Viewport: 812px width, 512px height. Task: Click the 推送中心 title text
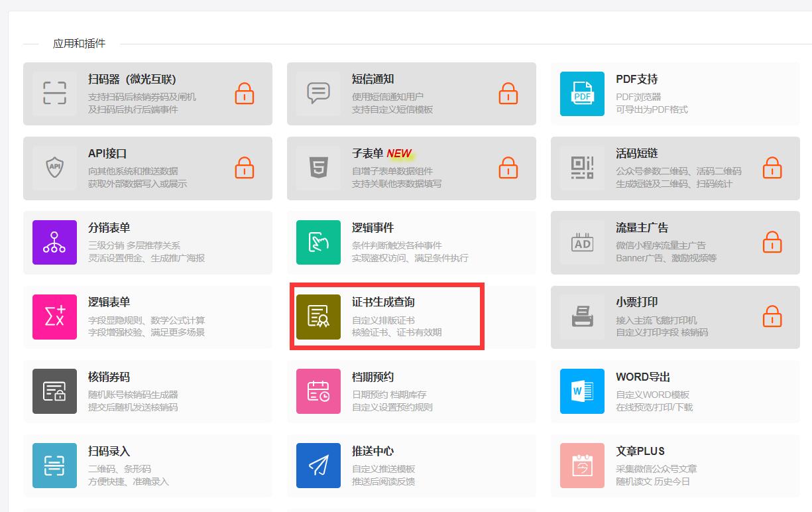coord(373,451)
